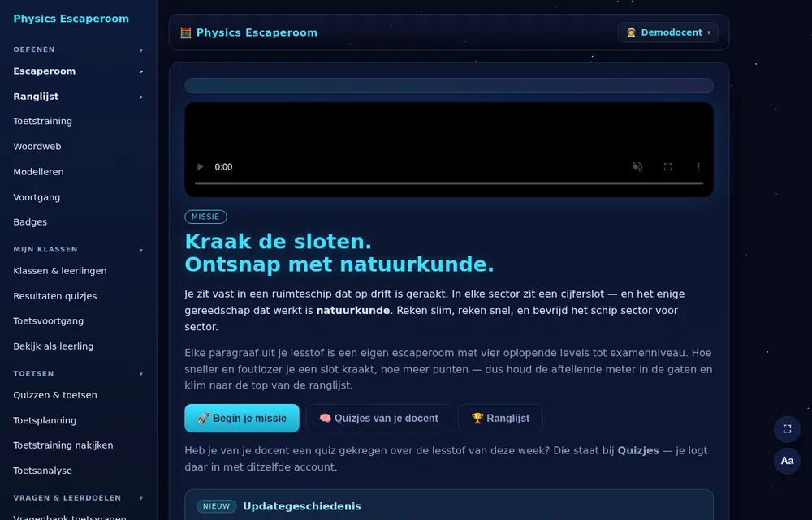Click the Begin je missie button
Viewport: 812px width, 520px height.
coord(242,418)
